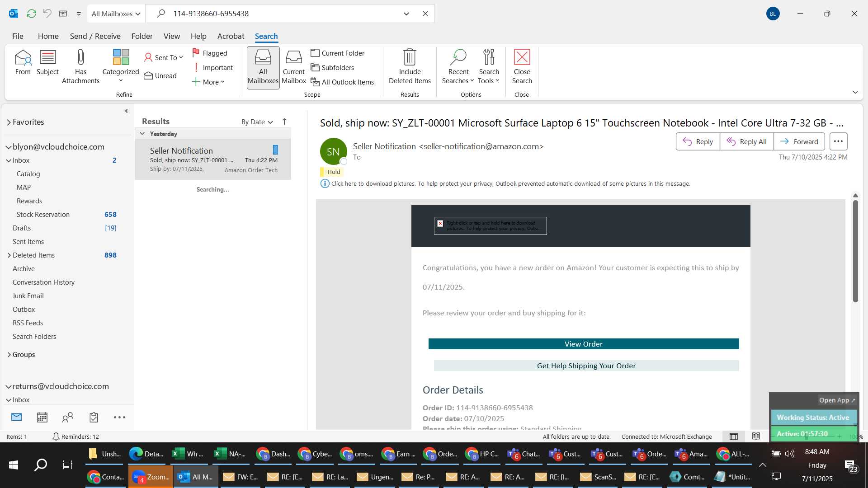868x488 pixels.
Task: Click the yellow Hold category tag
Action: (331, 172)
